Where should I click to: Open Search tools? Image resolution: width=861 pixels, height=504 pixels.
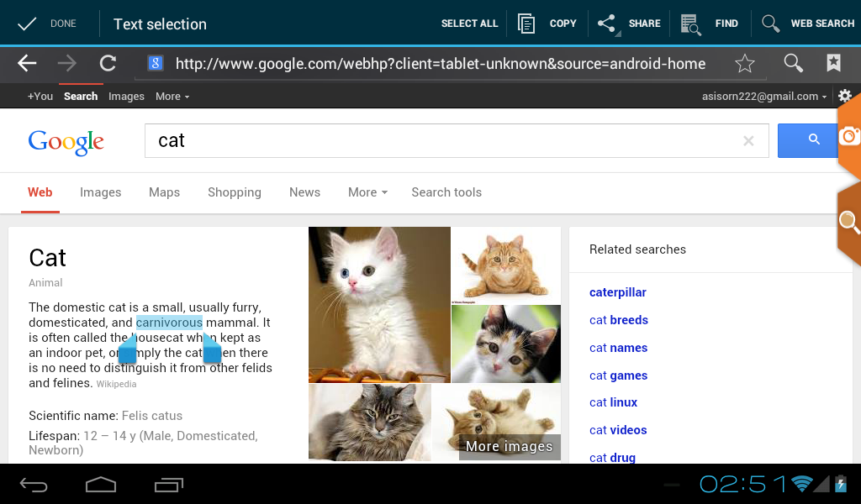point(446,192)
